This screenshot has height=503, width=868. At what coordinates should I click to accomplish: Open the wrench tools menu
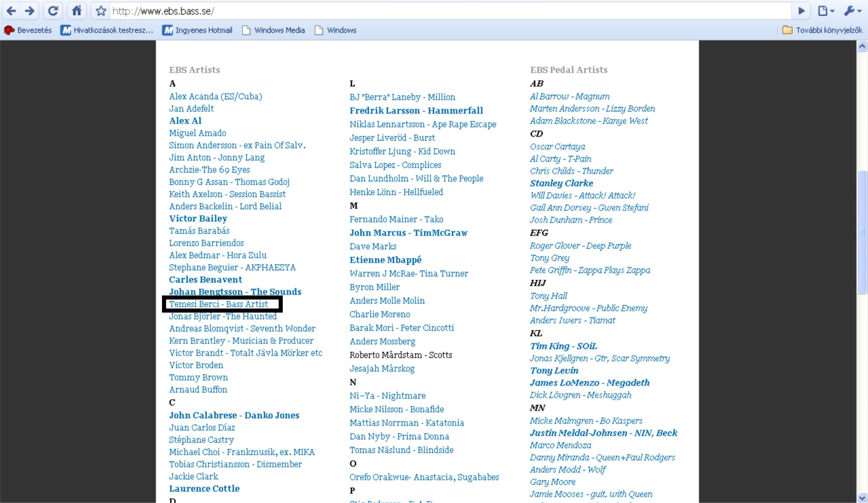coord(852,11)
